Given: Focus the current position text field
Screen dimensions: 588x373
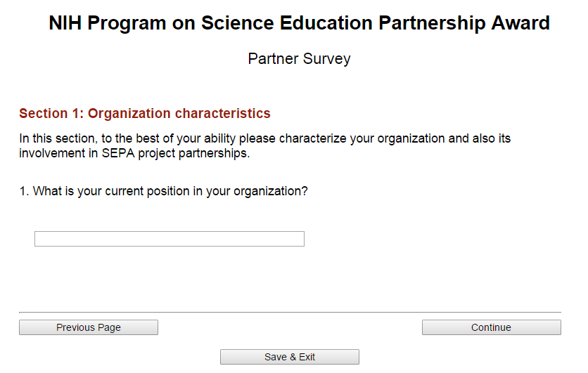Looking at the screenshot, I should click(170, 239).
